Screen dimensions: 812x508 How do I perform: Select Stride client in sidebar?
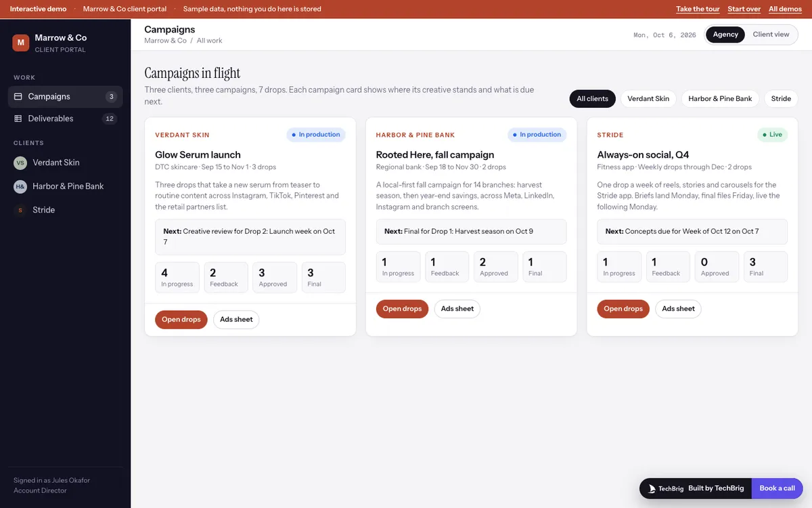pos(65,211)
